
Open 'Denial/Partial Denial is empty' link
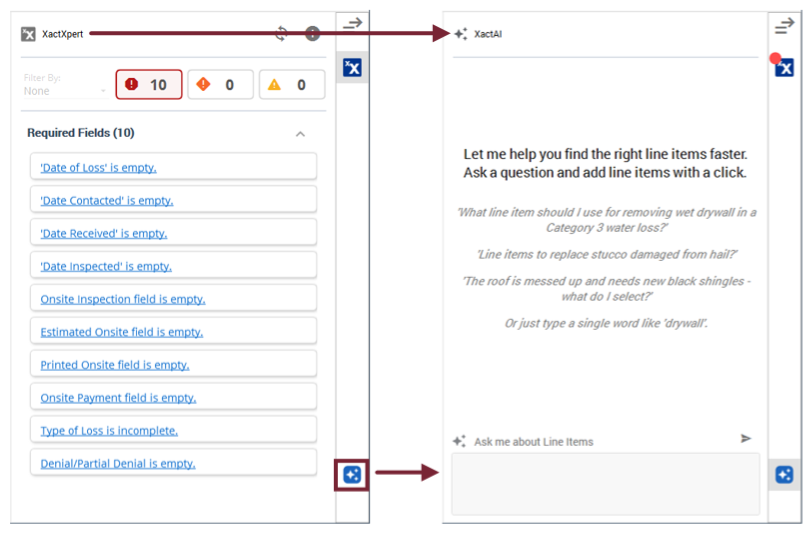coord(118,464)
